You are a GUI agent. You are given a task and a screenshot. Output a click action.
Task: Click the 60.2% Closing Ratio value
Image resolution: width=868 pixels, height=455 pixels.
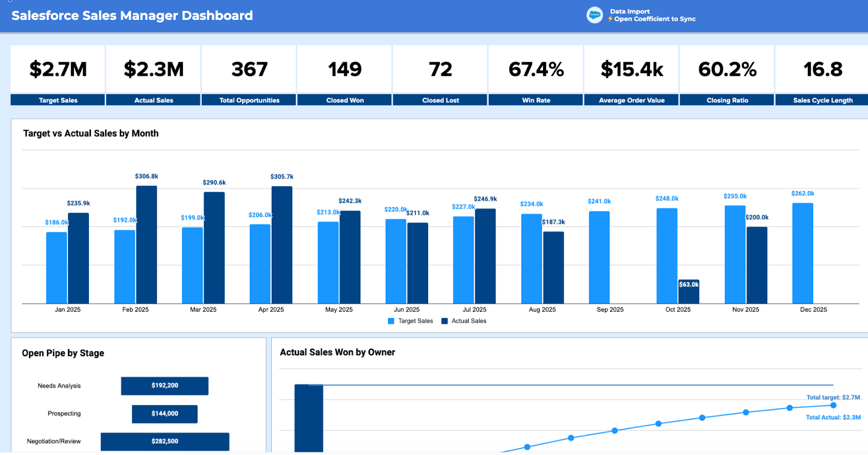coord(727,69)
